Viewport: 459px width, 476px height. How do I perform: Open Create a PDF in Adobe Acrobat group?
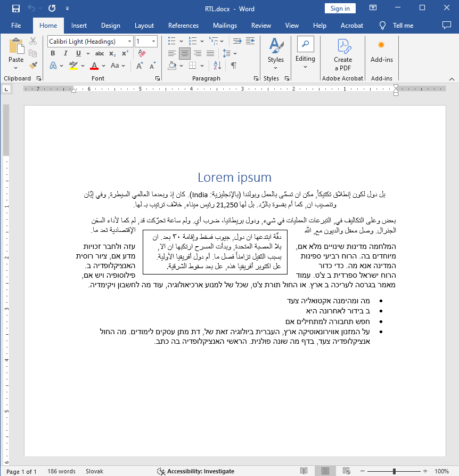pyautogui.click(x=342, y=55)
